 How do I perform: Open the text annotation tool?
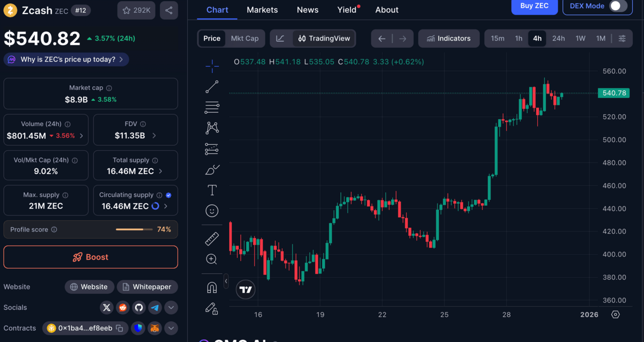tap(212, 189)
